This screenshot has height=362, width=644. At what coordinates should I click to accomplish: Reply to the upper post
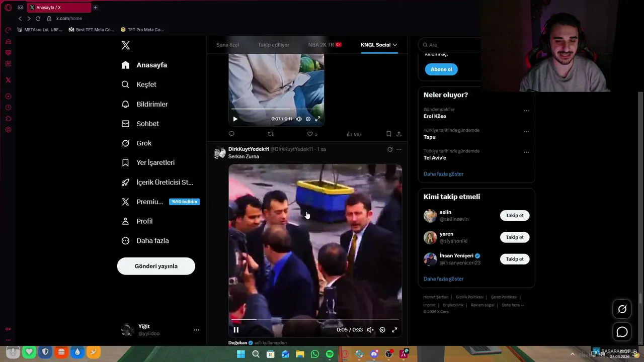pos(231,134)
